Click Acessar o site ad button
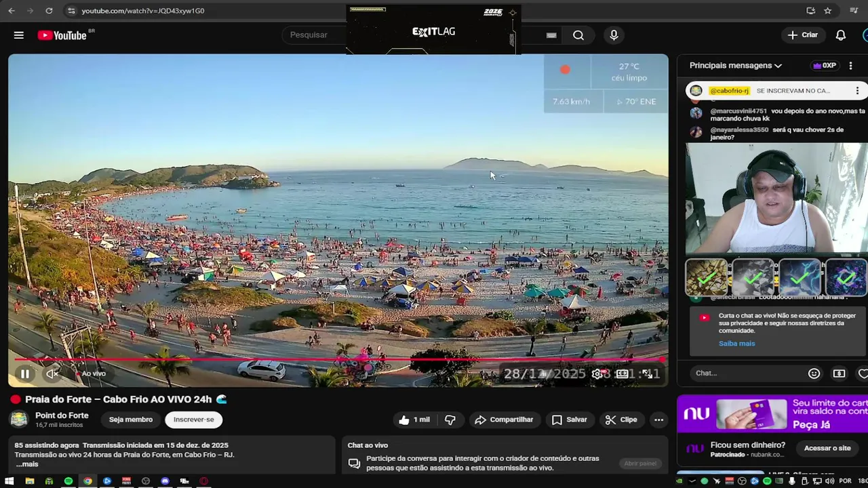This screenshot has height=488, width=868. (x=827, y=448)
